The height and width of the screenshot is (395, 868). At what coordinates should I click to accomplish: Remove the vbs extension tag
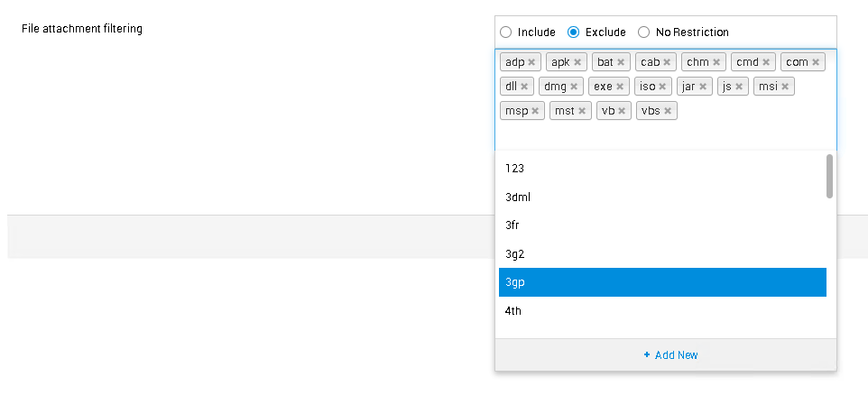tap(668, 111)
